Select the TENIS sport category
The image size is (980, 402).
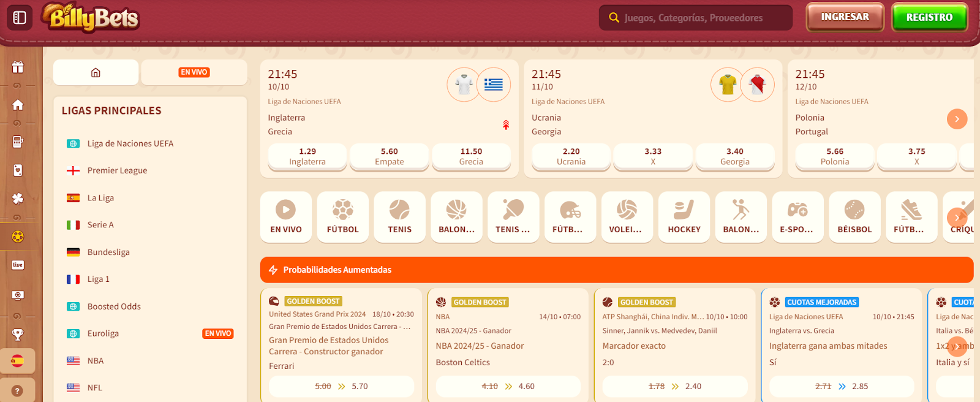click(400, 217)
